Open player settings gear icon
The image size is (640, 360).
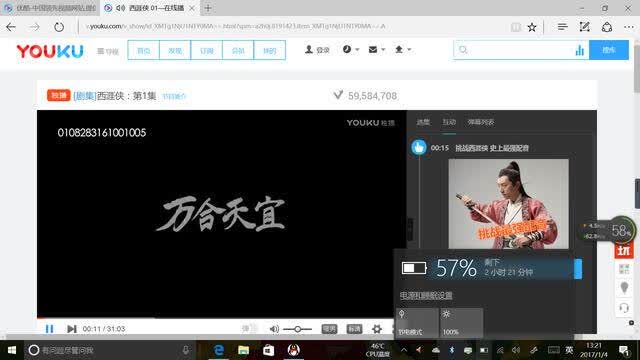pos(377,329)
